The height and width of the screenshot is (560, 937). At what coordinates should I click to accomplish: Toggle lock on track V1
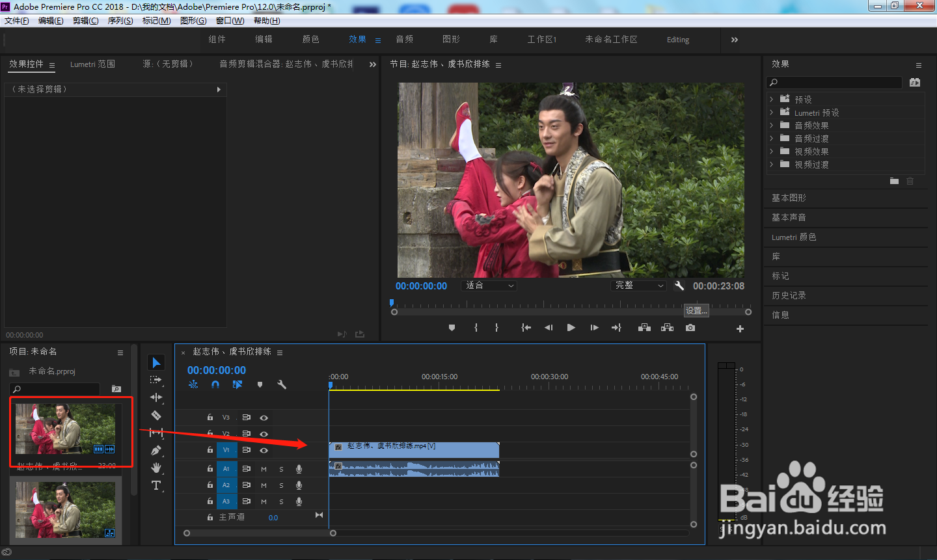pos(210,449)
